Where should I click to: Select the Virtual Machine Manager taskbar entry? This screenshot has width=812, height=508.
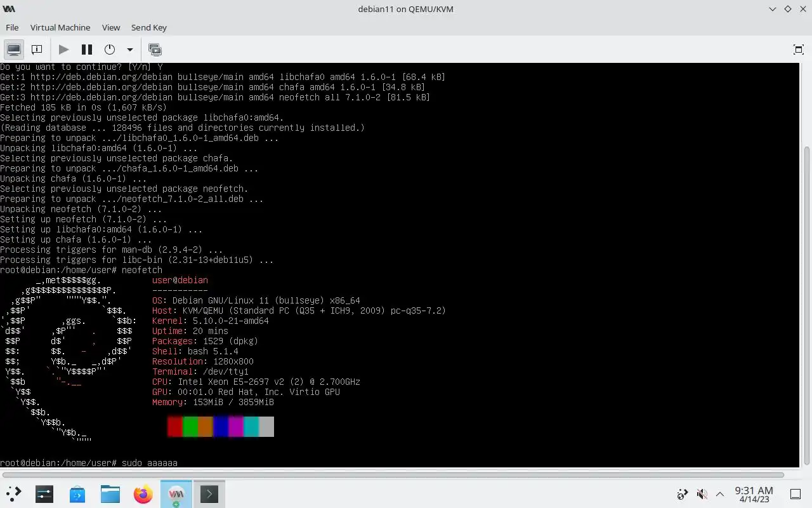(x=176, y=493)
